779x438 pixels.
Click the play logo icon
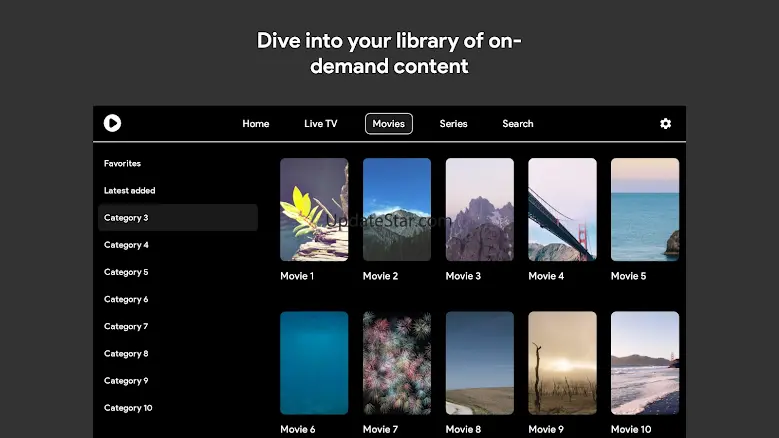tap(112, 123)
